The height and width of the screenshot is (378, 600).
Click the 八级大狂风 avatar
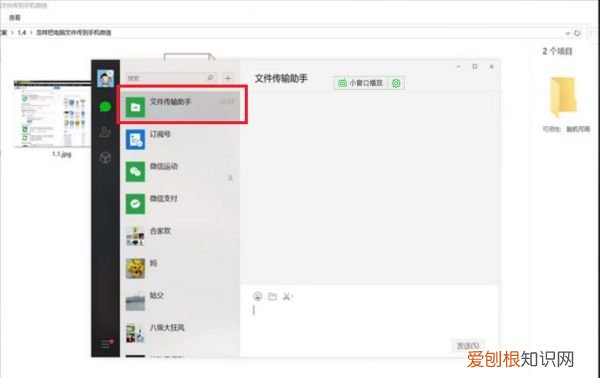click(x=135, y=333)
